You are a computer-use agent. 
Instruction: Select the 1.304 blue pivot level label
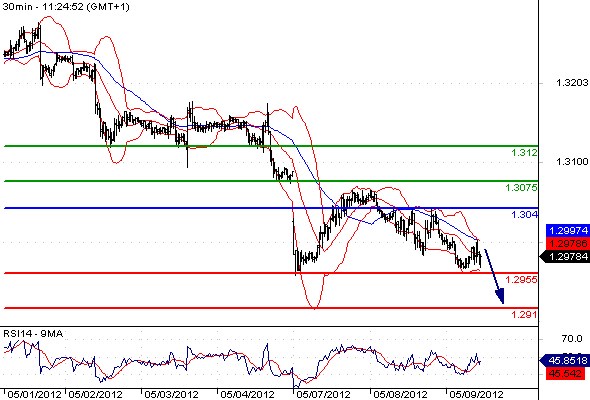pyautogui.click(x=524, y=214)
